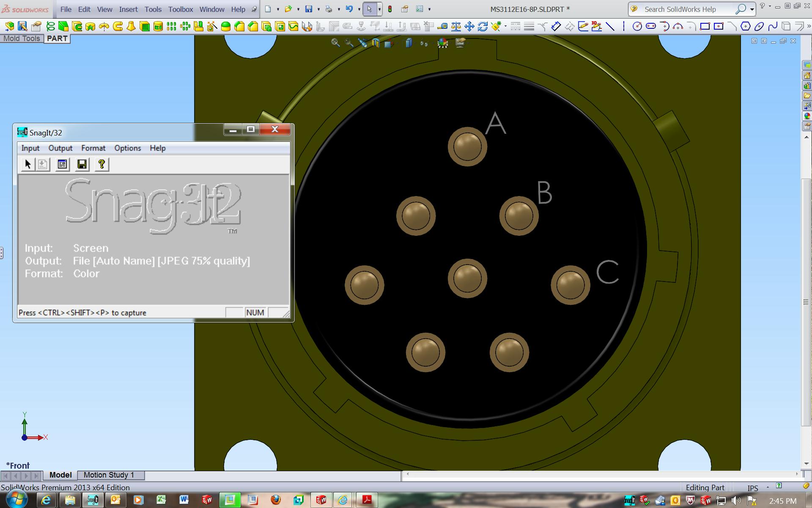Screen dimensions: 812x508
Task: Click the Helix and Spiral icon
Action: coord(50,27)
